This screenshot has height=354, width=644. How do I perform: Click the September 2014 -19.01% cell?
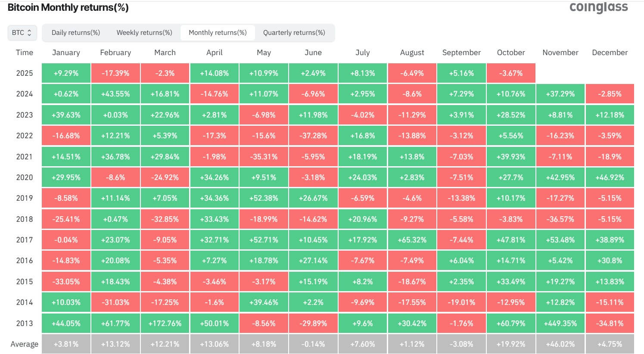[461, 302]
